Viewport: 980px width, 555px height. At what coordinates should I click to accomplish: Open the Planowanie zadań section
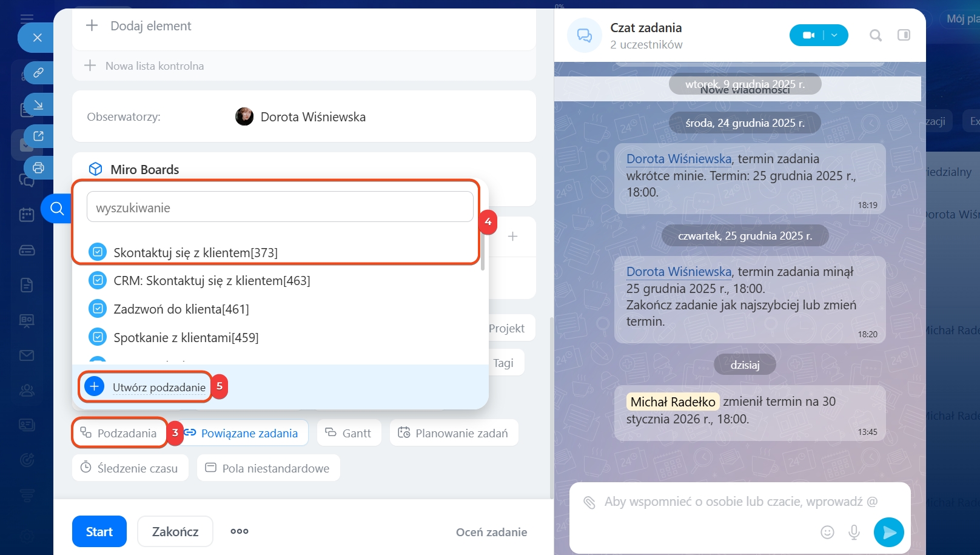pos(454,433)
